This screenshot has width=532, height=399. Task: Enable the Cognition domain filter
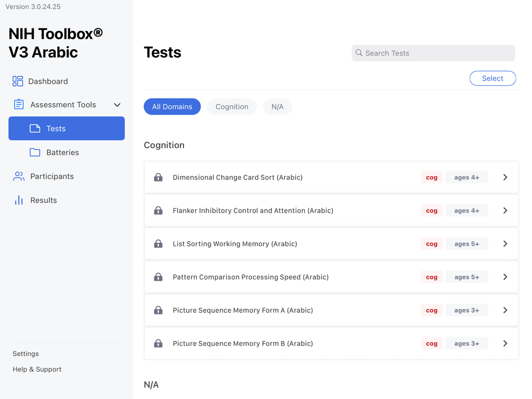(x=232, y=107)
